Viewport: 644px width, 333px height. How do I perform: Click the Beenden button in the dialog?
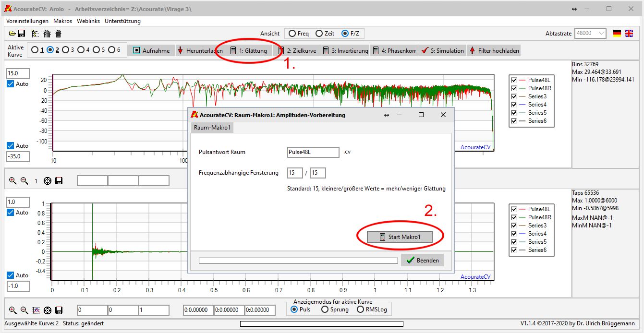(422, 260)
